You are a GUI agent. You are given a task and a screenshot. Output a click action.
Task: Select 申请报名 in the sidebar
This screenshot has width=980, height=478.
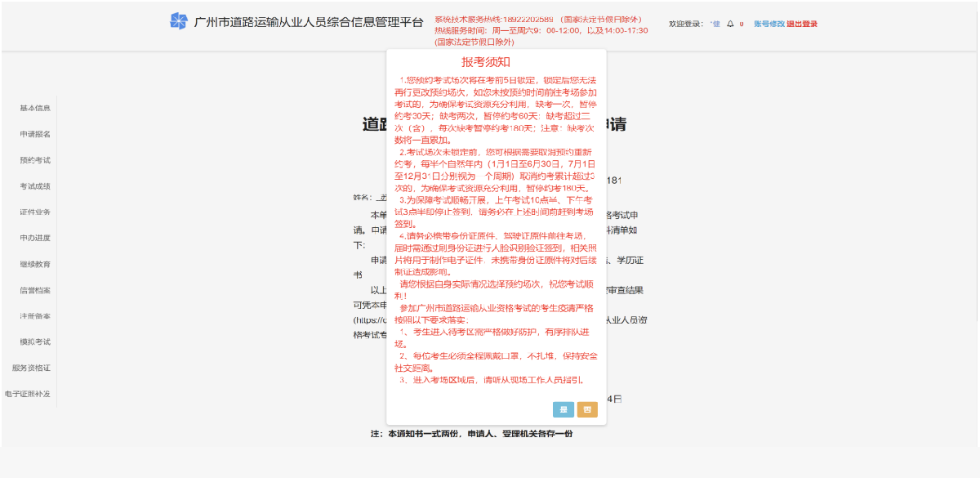(35, 134)
